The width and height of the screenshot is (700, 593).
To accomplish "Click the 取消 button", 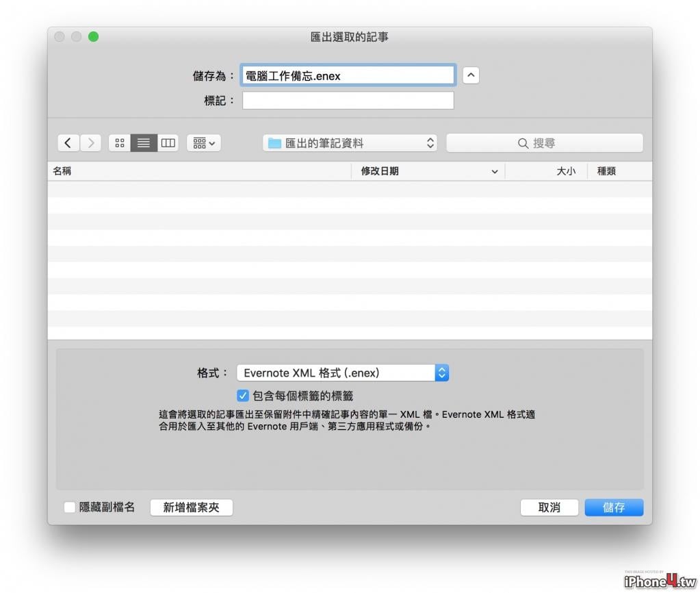I will coord(549,507).
